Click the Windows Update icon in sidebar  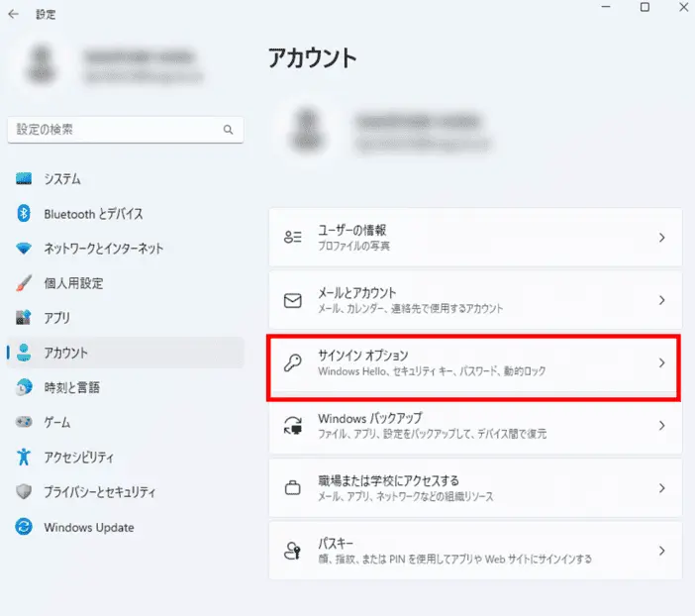click(x=25, y=527)
